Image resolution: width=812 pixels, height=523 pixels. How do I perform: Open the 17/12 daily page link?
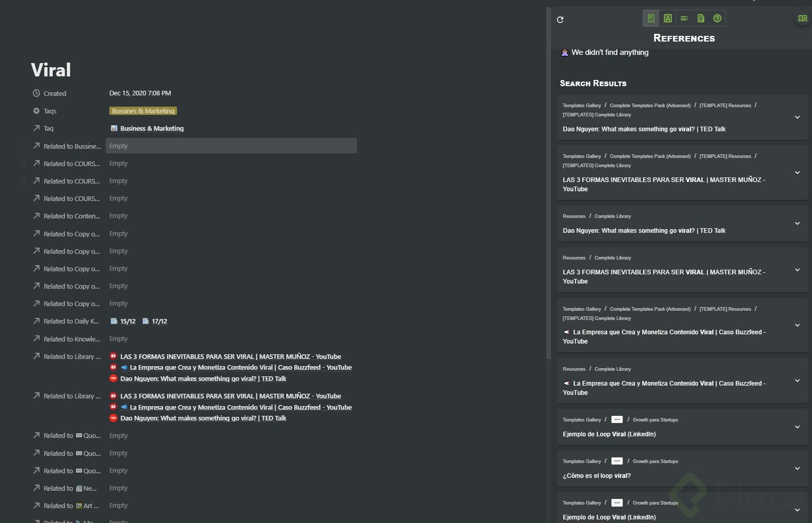pos(159,321)
